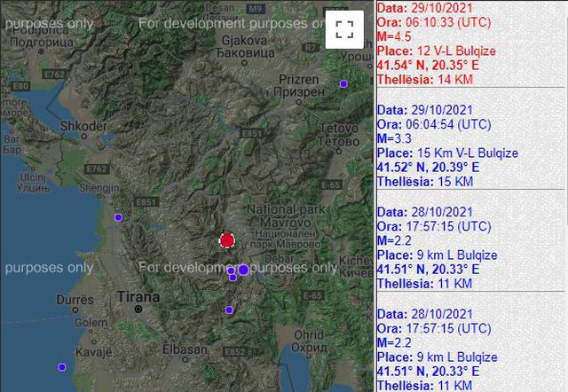Toggle fullscreen view of the map
Screen dimensions: 568x392
(344, 29)
